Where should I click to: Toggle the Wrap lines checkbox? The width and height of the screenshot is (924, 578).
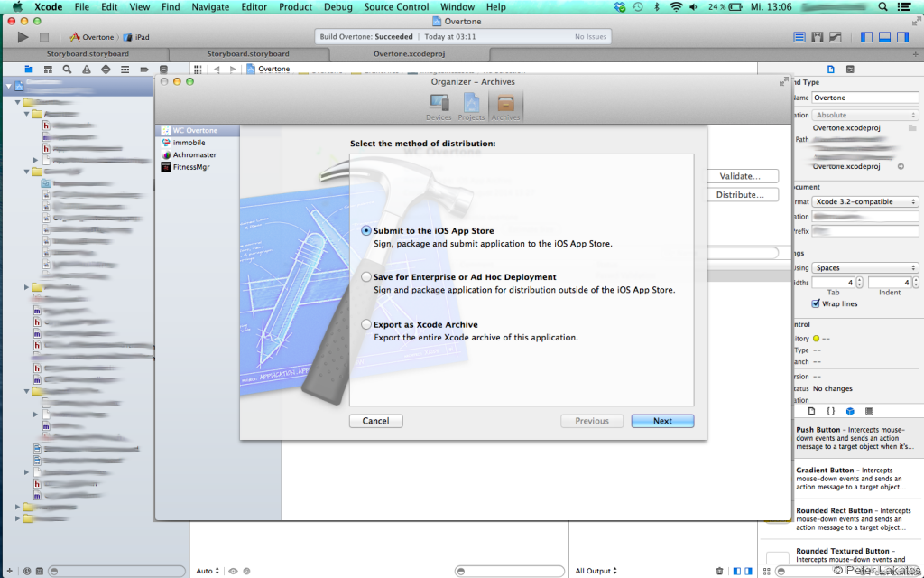click(816, 303)
